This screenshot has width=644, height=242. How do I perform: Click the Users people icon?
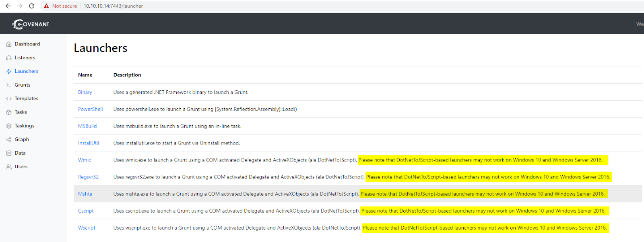tap(9, 167)
